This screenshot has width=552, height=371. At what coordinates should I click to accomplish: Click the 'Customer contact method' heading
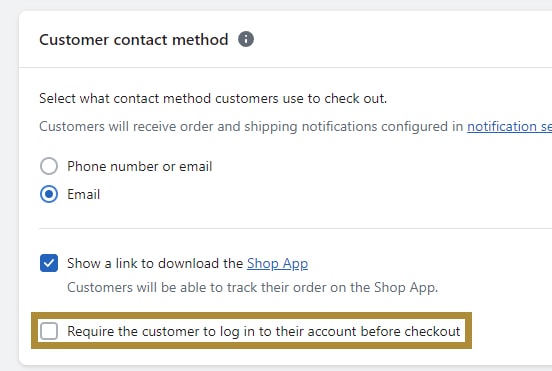[x=134, y=39]
